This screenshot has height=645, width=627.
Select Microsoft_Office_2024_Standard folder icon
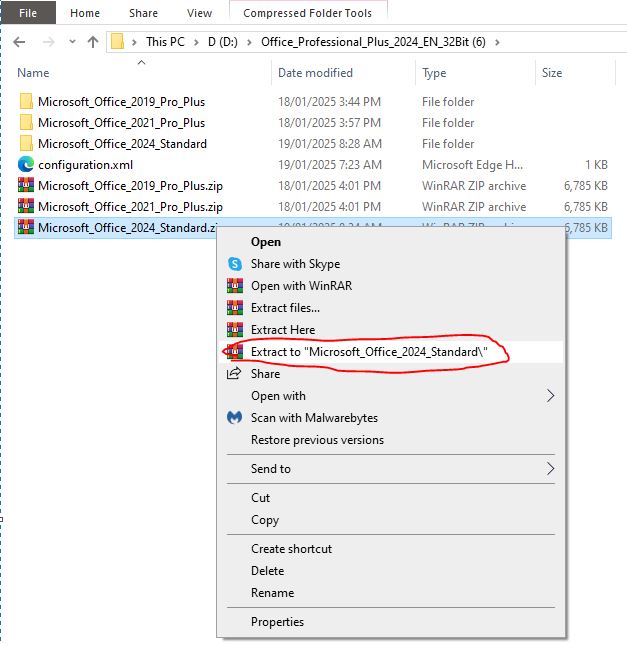coord(26,143)
